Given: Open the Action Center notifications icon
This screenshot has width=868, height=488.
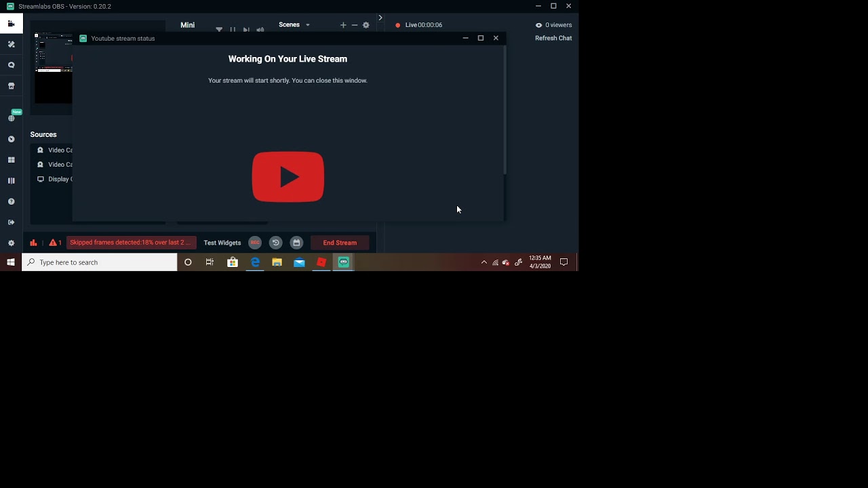Looking at the screenshot, I should (564, 262).
